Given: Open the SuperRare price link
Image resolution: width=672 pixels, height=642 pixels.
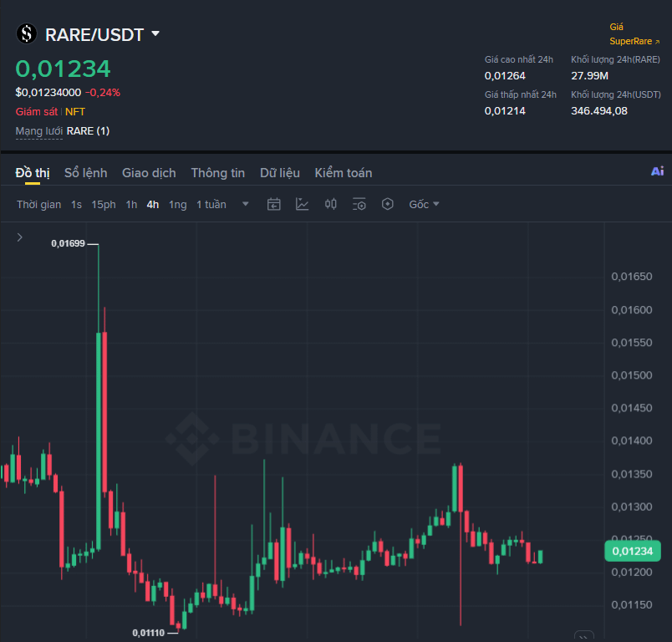Looking at the screenshot, I should 634,34.
